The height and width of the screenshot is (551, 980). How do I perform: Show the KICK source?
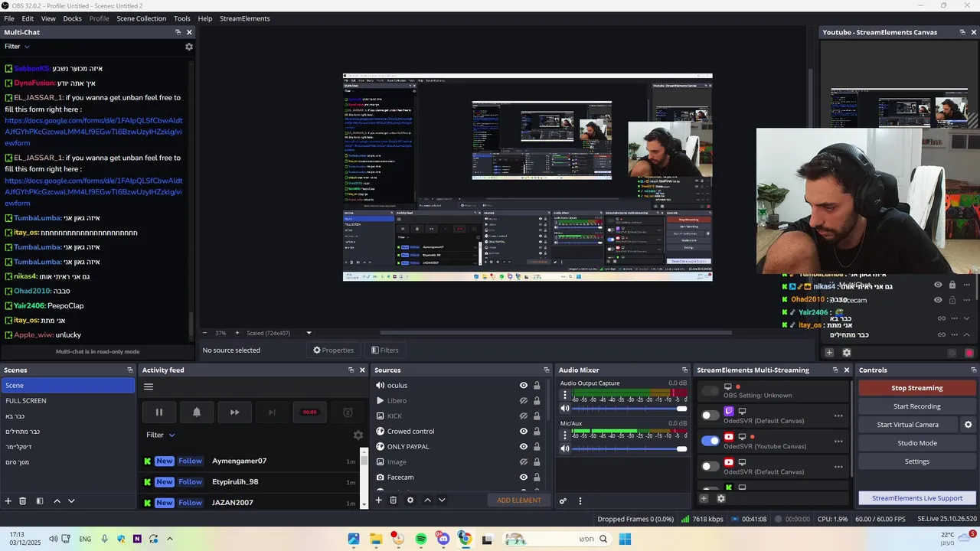tap(524, 416)
